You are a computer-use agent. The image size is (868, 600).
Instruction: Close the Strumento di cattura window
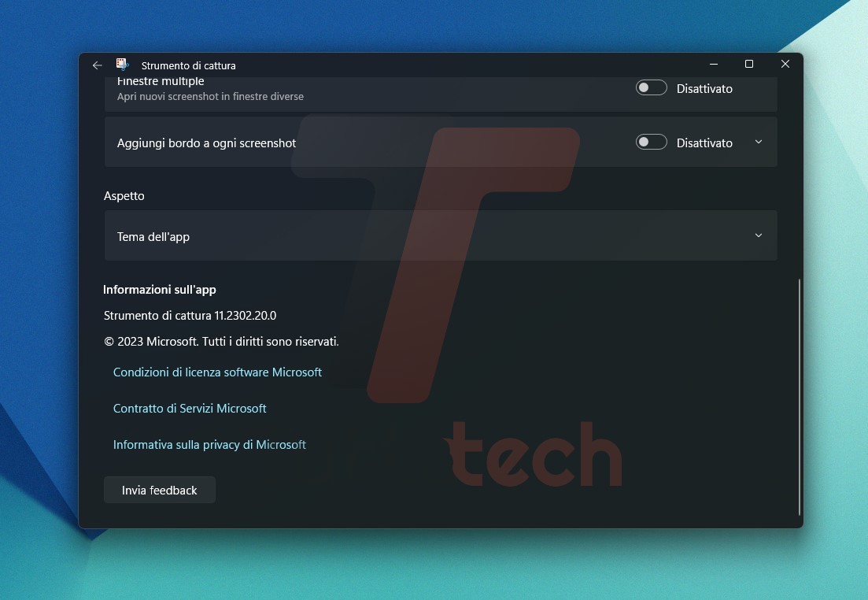click(785, 65)
